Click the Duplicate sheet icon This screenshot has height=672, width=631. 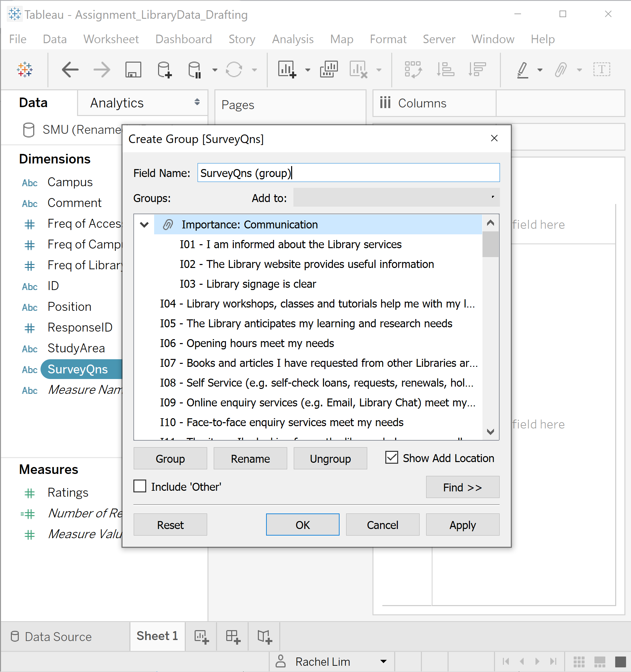coord(329,70)
